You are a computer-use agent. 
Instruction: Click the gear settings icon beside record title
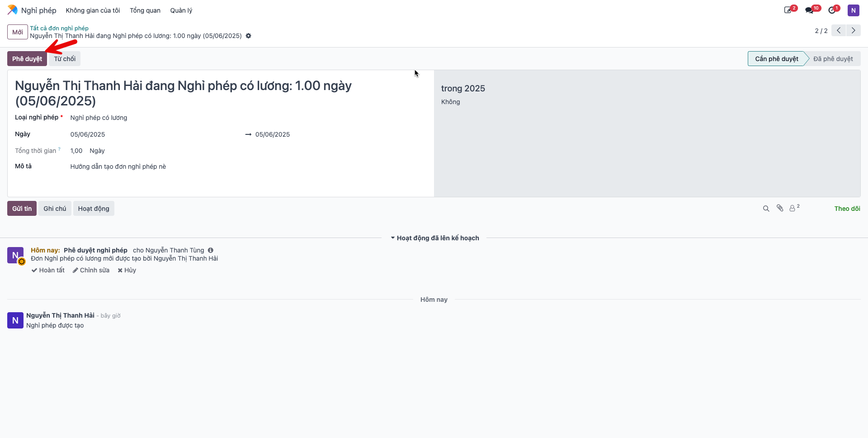tap(248, 36)
